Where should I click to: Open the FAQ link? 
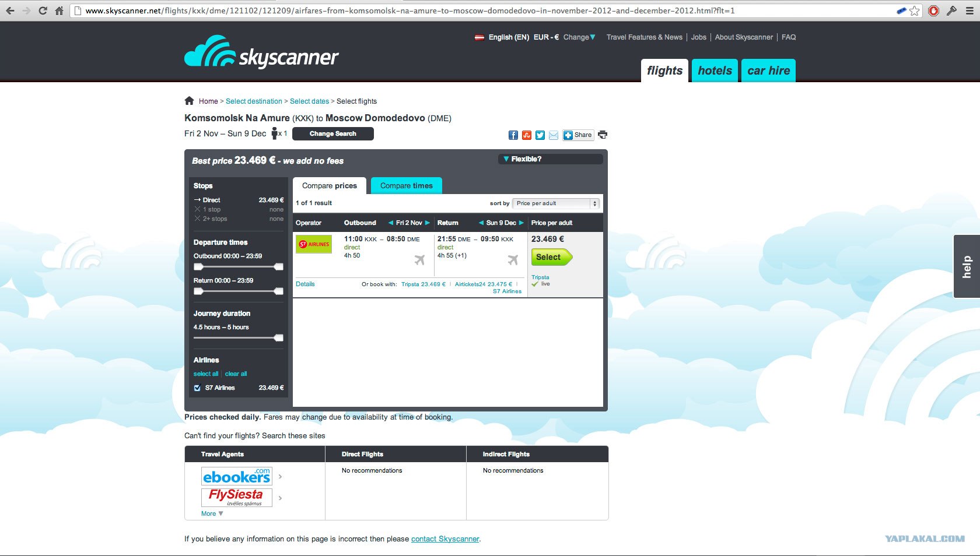click(x=789, y=37)
